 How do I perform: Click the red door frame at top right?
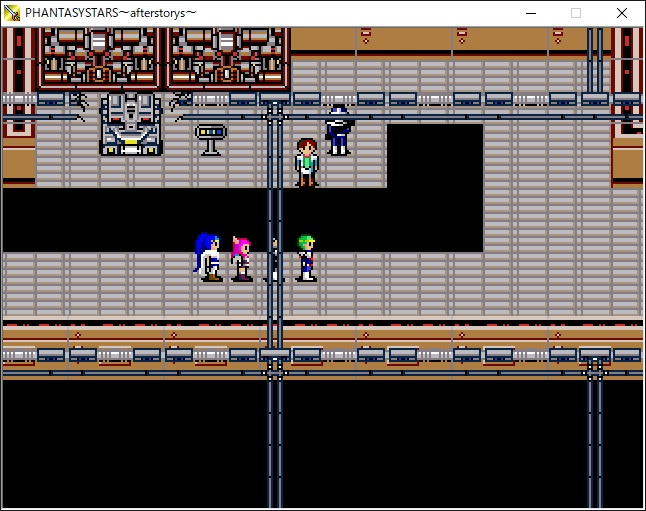(x=627, y=80)
